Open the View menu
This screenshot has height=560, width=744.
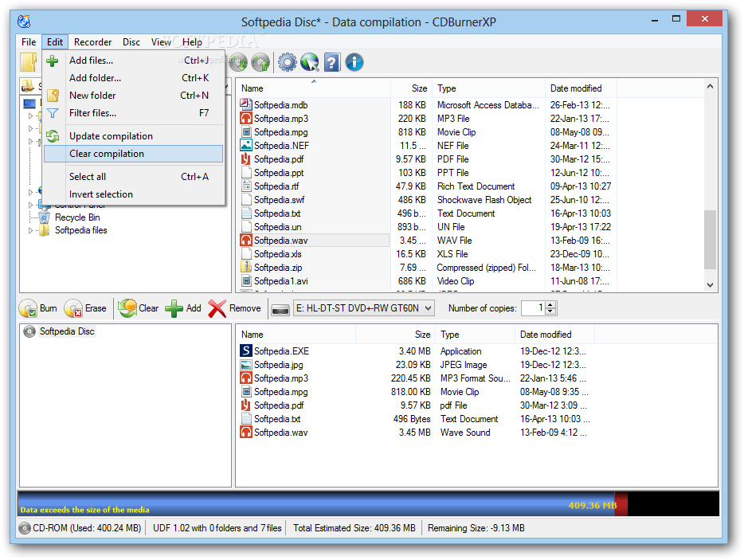point(161,41)
